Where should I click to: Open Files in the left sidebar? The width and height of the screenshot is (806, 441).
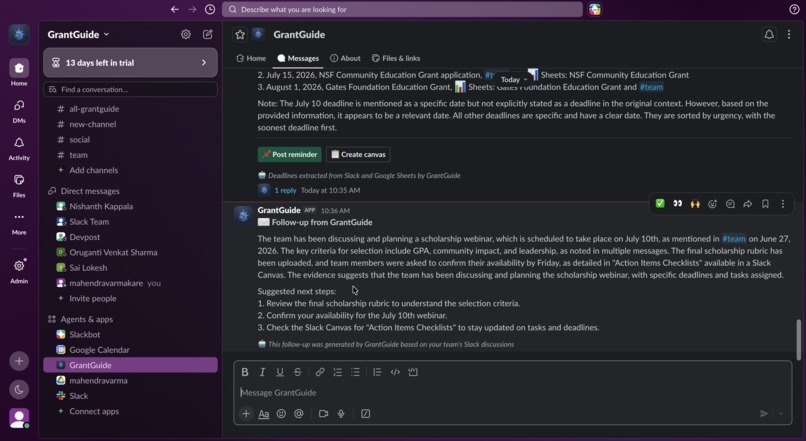pyautogui.click(x=19, y=180)
